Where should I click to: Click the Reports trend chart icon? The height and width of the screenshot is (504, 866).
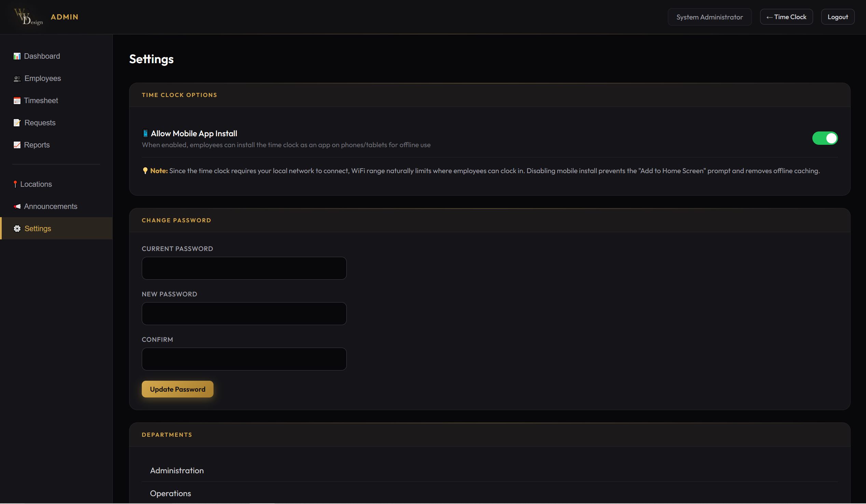pos(17,145)
